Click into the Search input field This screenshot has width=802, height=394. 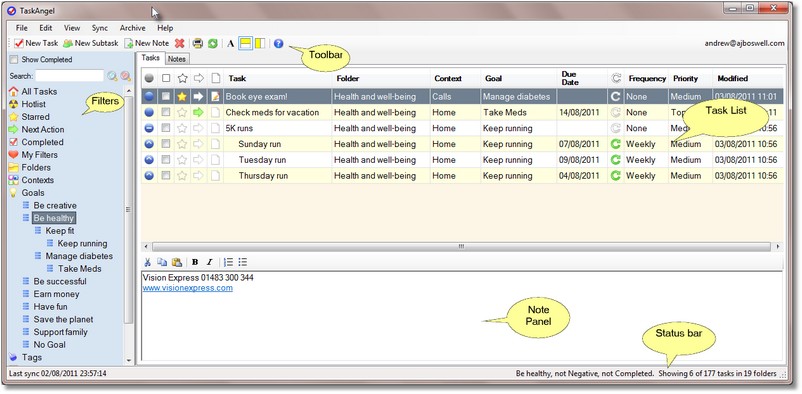(70, 76)
